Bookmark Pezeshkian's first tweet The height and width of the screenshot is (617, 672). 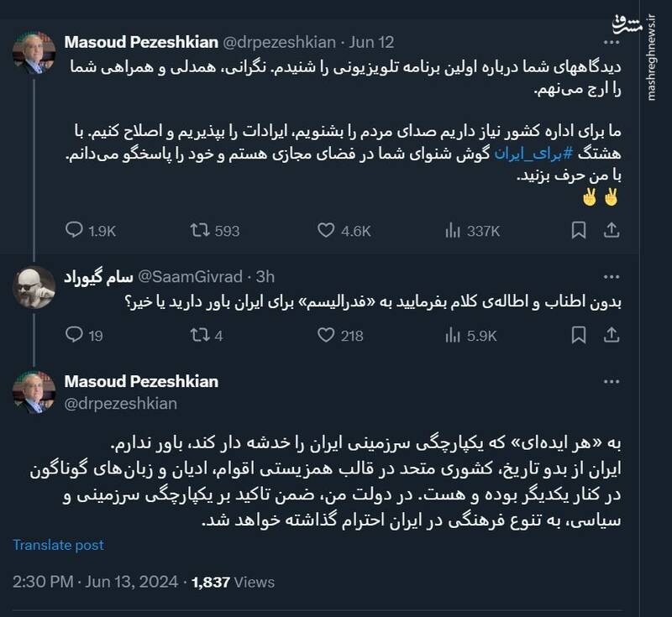(x=578, y=227)
